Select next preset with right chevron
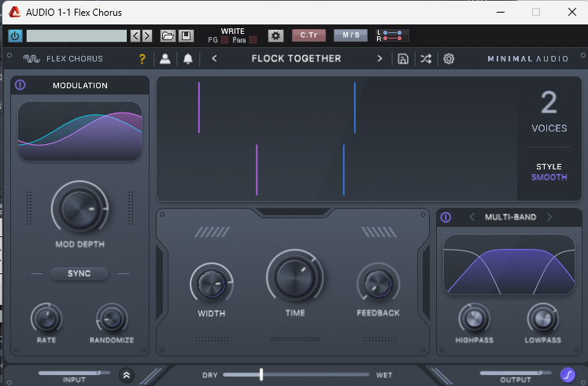Viewport: 588px width, 386px height. [x=379, y=58]
